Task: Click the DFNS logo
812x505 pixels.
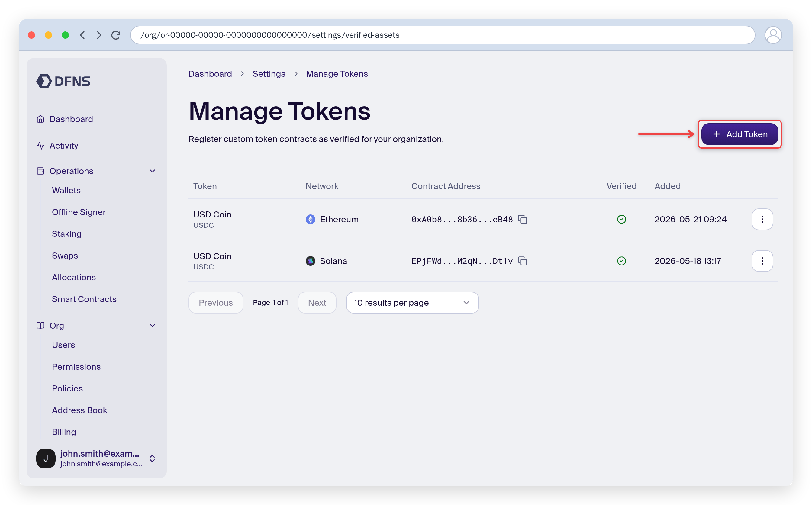Action: tap(63, 81)
